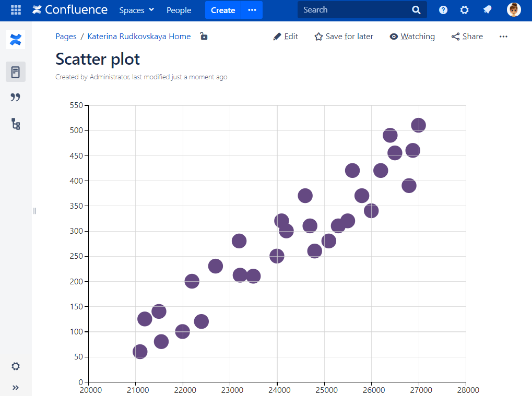Viewport: 532px width, 396px height.
Task: Collapse the space sidebar with the chevron
Action: [x=15, y=387]
